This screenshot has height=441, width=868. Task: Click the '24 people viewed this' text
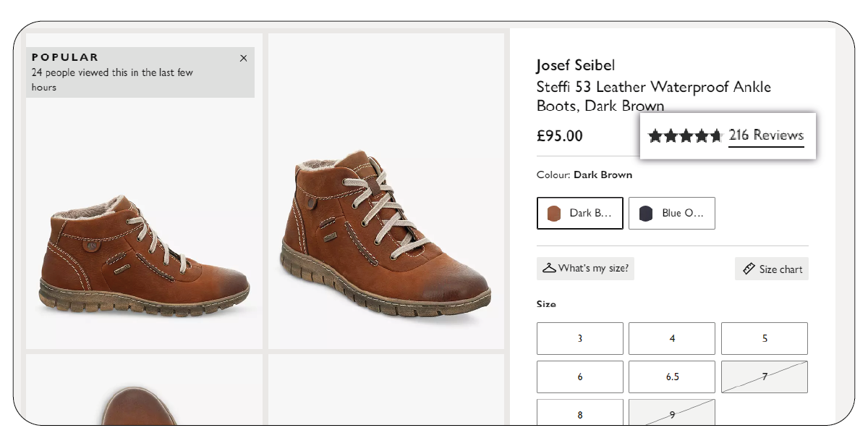click(112, 80)
